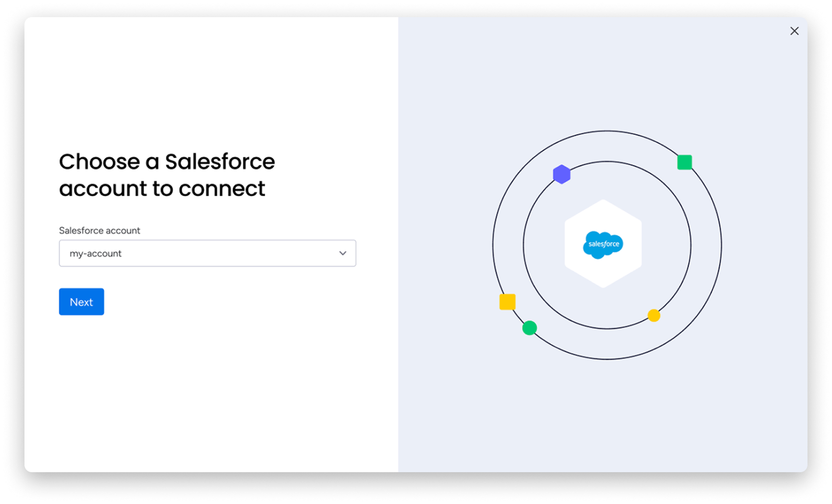Select the 'my-account' value text
The height and width of the screenshot is (504, 832).
[x=95, y=253]
